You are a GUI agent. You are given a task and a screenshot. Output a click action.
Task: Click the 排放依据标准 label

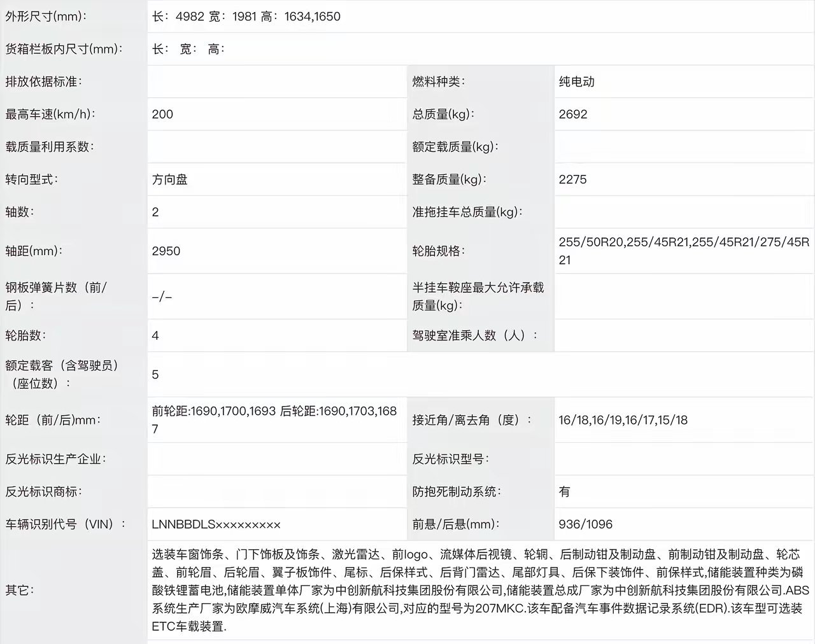43,81
